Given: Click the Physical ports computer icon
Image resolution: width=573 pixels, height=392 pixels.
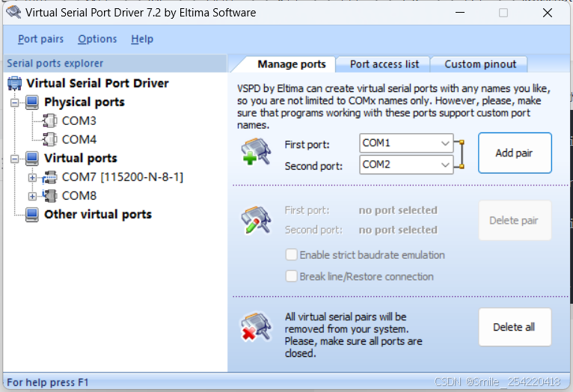Looking at the screenshot, I should coord(32,102).
